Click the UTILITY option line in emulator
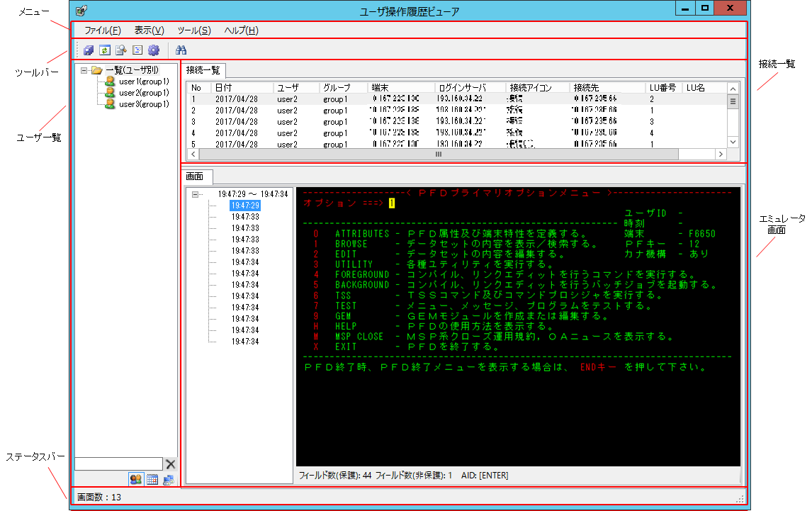This screenshot has width=812, height=511. pos(433,264)
